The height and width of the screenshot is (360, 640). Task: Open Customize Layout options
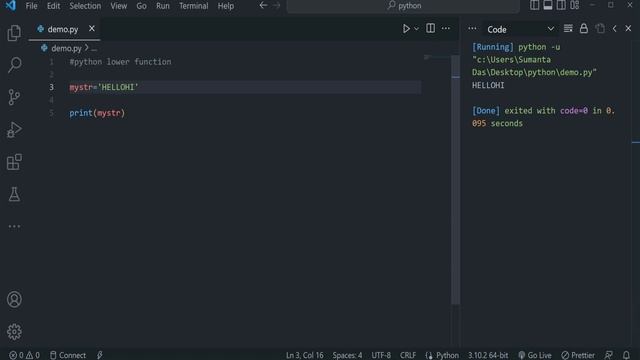(575, 5)
